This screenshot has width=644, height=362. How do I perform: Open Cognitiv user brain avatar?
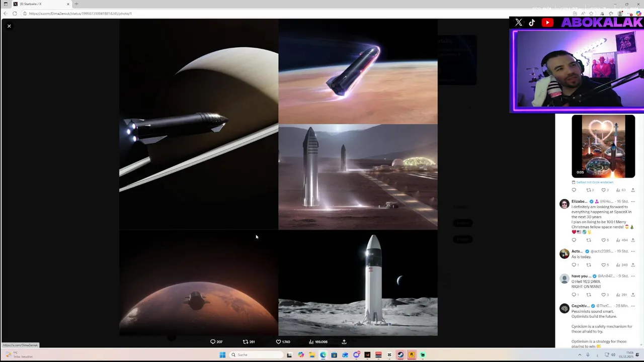564,308
